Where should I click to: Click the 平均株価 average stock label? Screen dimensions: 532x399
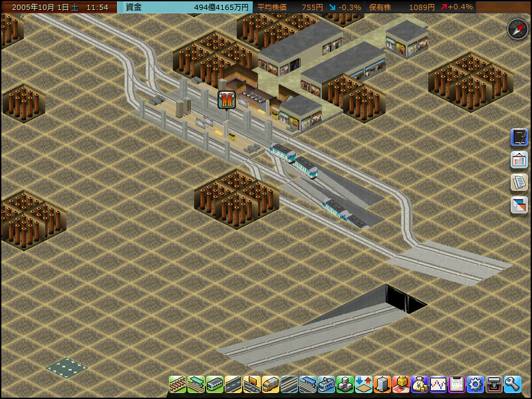(272, 7)
